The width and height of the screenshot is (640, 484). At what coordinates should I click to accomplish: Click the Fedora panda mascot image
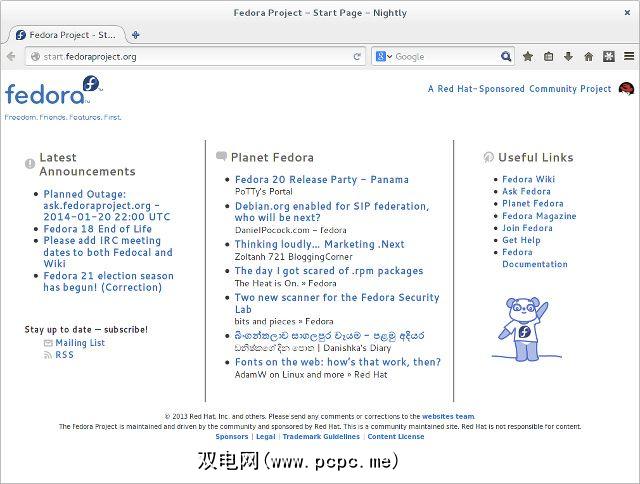pos(525,329)
